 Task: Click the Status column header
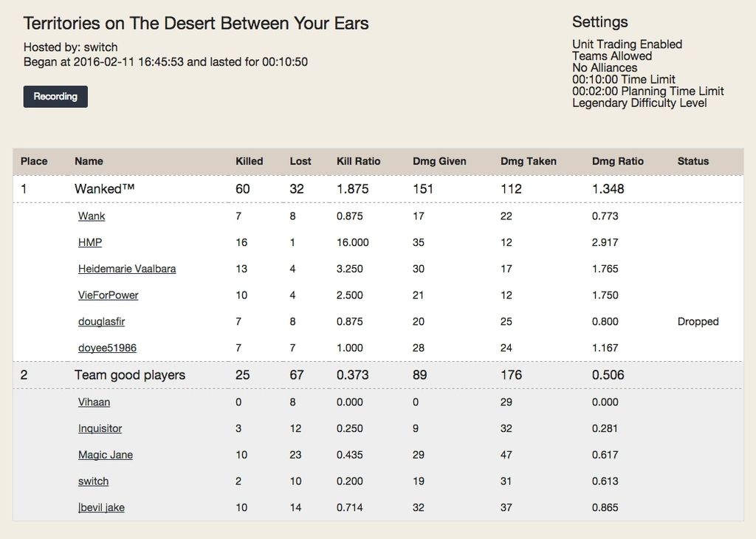693,162
